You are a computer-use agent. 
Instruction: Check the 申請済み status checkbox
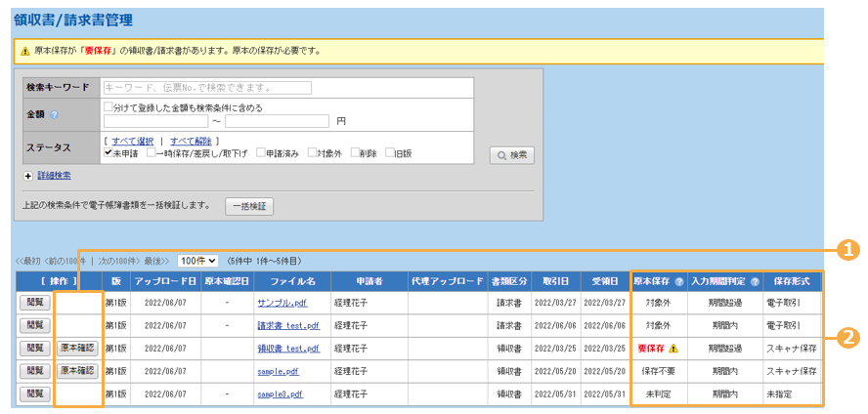pos(259,153)
